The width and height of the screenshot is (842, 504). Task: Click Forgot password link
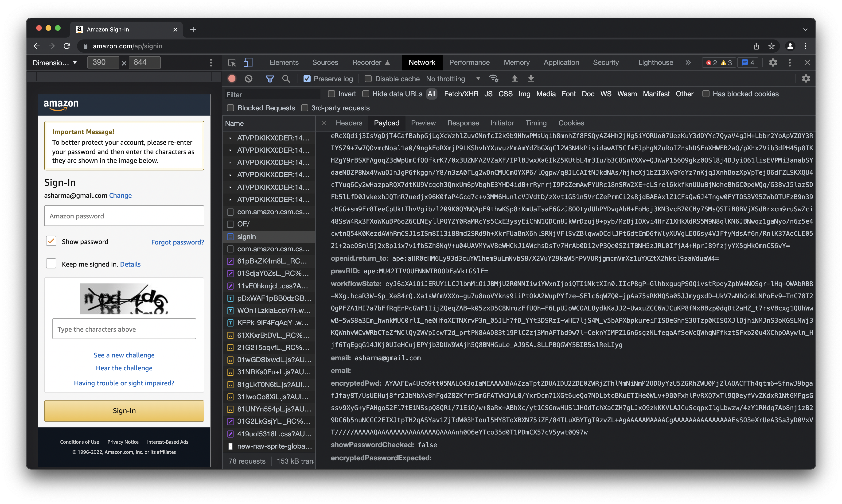(178, 242)
